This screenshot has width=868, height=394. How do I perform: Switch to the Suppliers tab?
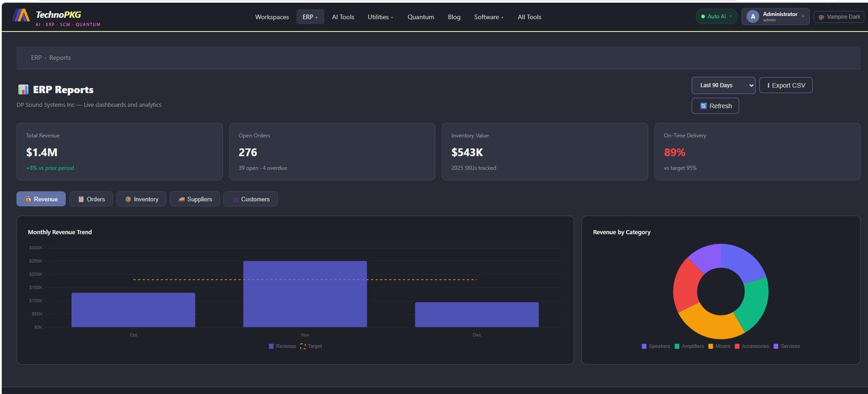tap(195, 199)
